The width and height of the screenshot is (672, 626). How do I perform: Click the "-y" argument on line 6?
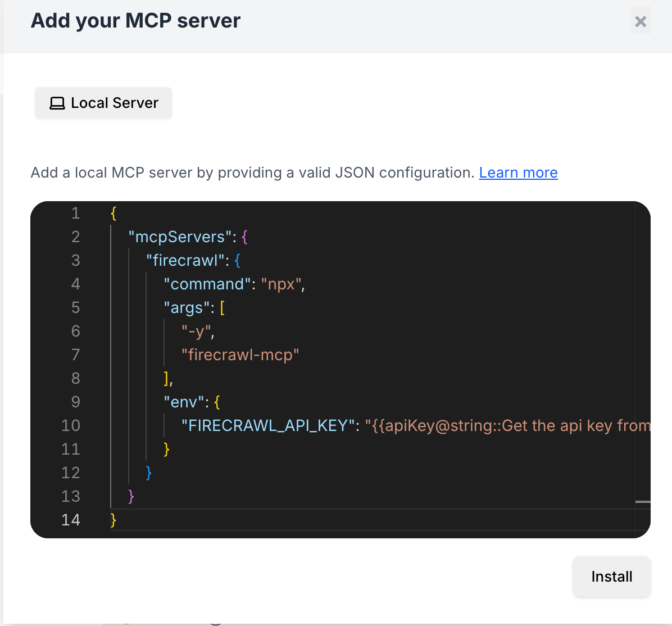click(x=196, y=331)
